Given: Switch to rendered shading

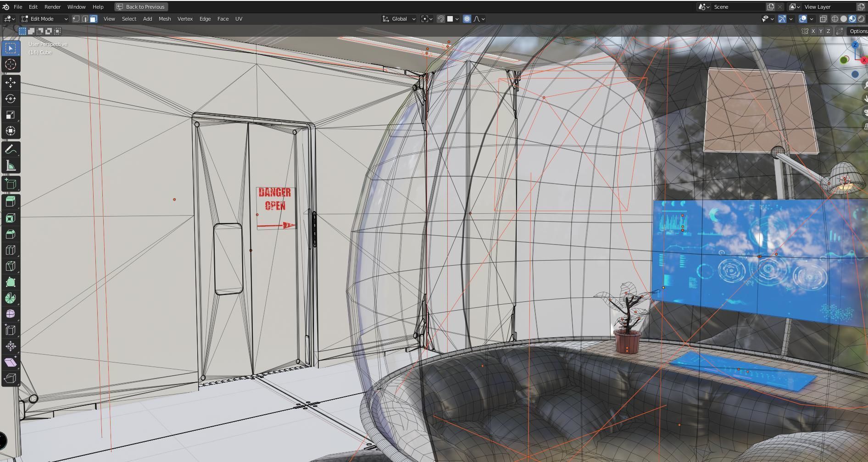Looking at the screenshot, I should pyautogui.click(x=861, y=19).
